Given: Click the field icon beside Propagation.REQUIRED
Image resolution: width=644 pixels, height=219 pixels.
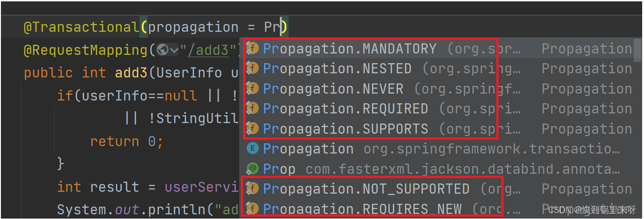Looking at the screenshot, I should click(x=252, y=109).
